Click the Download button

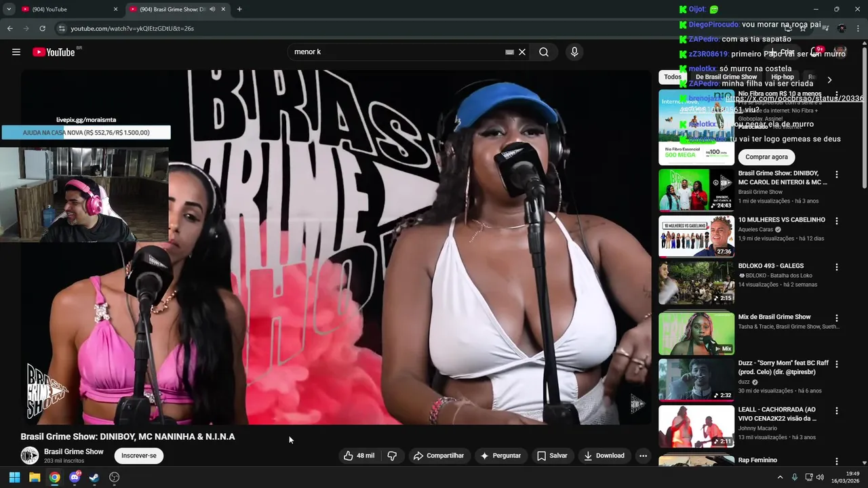[604, 455]
